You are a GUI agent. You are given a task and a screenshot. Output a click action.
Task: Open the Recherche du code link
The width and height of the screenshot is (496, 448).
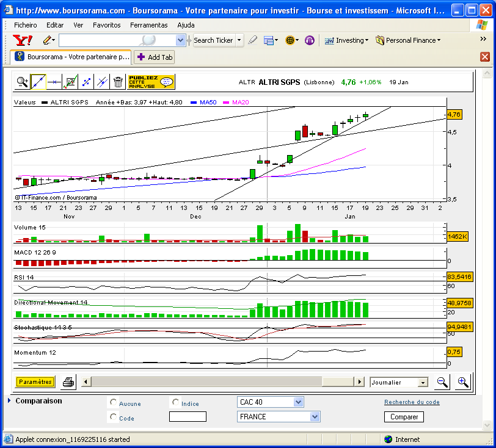tap(412, 402)
